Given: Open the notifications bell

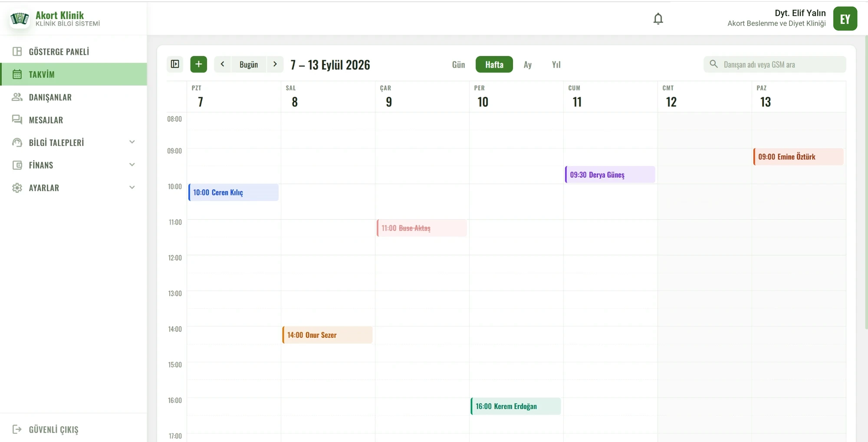Looking at the screenshot, I should [x=658, y=19].
